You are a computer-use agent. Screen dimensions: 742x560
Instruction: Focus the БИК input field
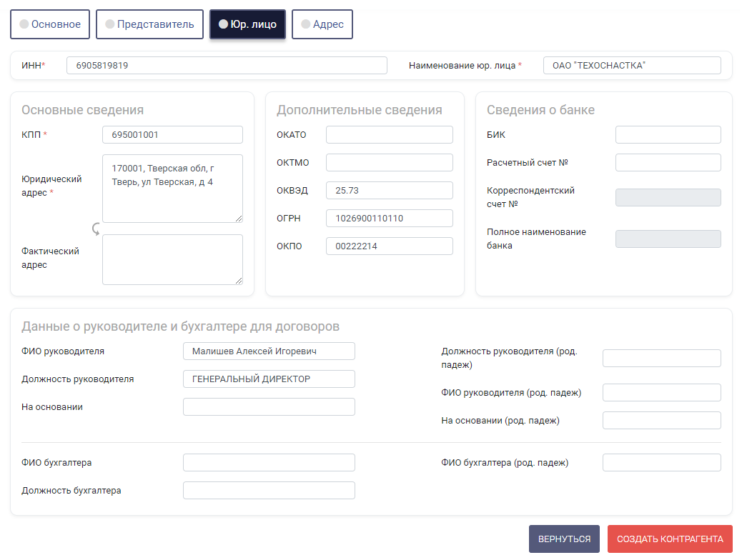point(668,134)
